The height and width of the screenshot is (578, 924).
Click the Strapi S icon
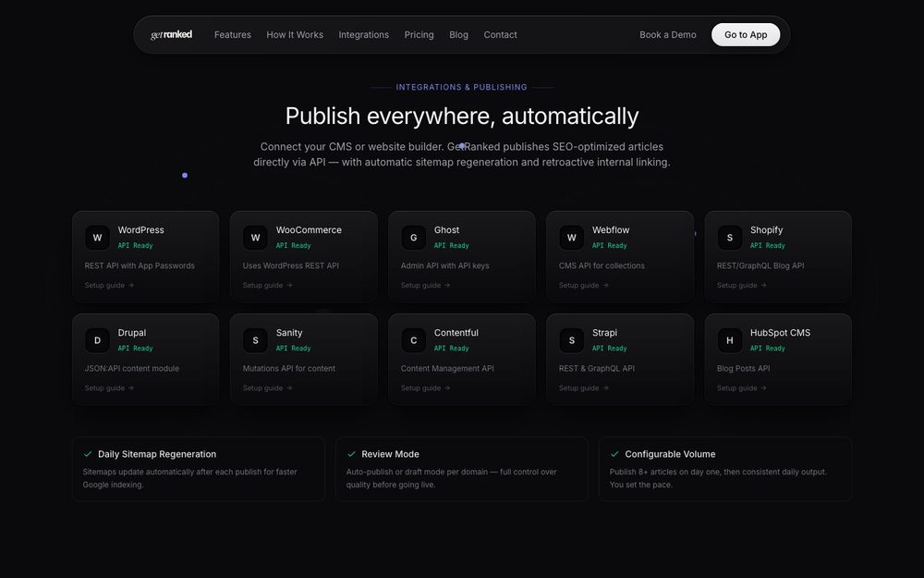coord(572,340)
